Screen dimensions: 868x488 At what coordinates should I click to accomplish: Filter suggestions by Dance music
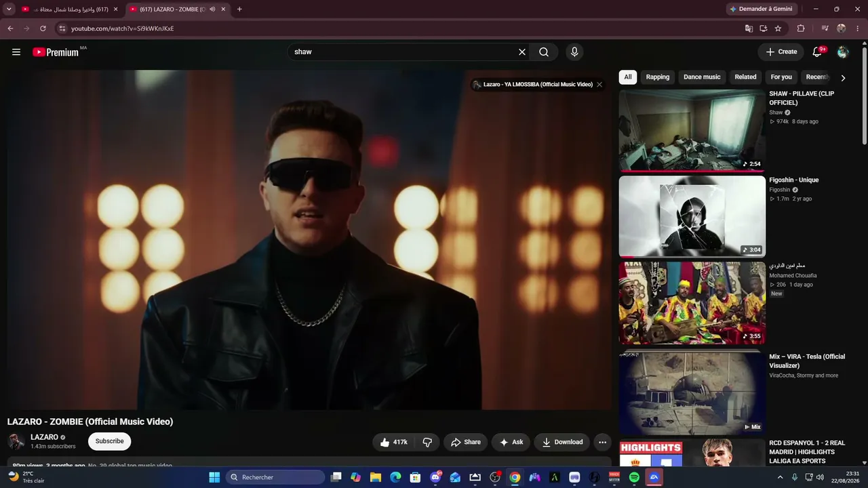pyautogui.click(x=702, y=77)
